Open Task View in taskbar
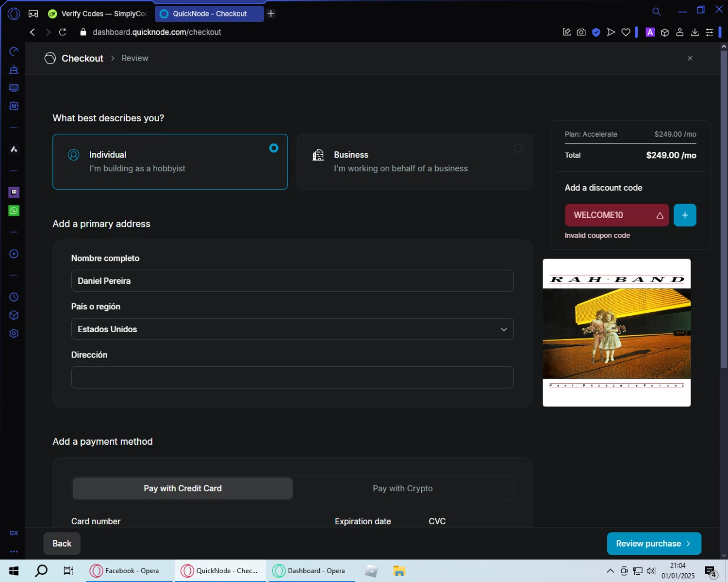The image size is (728, 582). tap(68, 571)
